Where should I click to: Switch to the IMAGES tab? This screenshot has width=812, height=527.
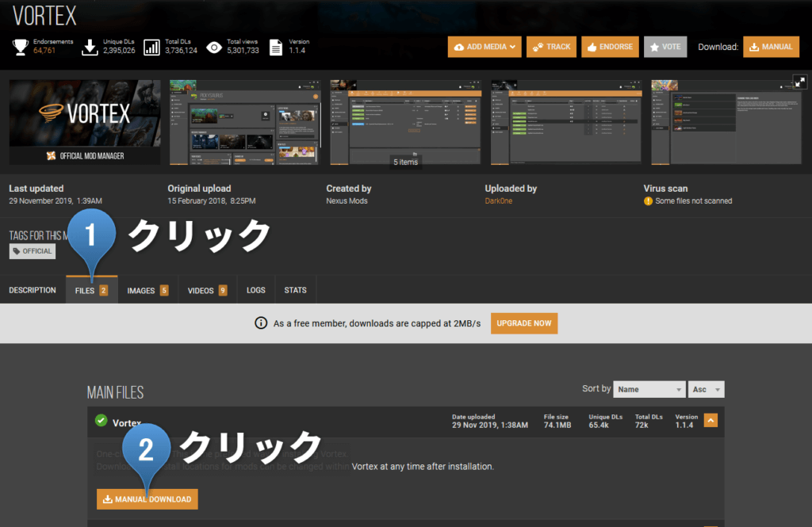[147, 289]
